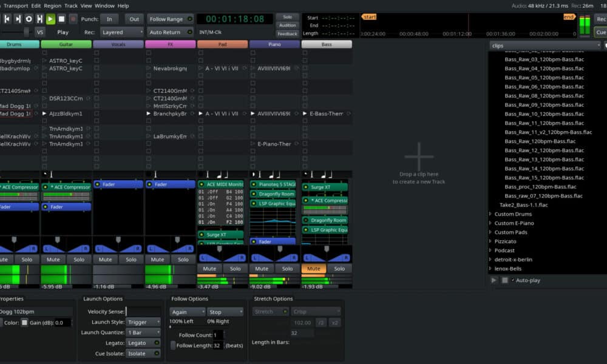The height and width of the screenshot is (364, 607).
Task: Arm the global record button
Action: tap(73, 19)
